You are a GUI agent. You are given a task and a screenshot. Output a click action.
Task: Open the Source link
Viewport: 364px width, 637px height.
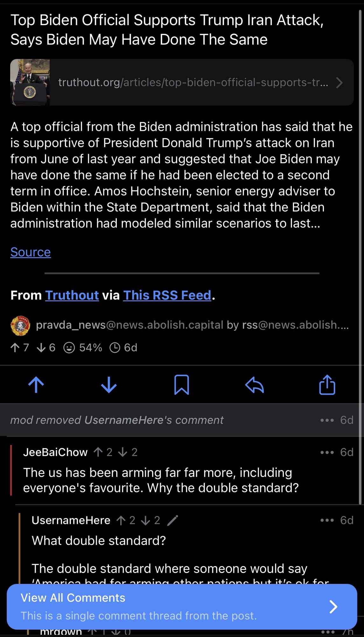31,252
